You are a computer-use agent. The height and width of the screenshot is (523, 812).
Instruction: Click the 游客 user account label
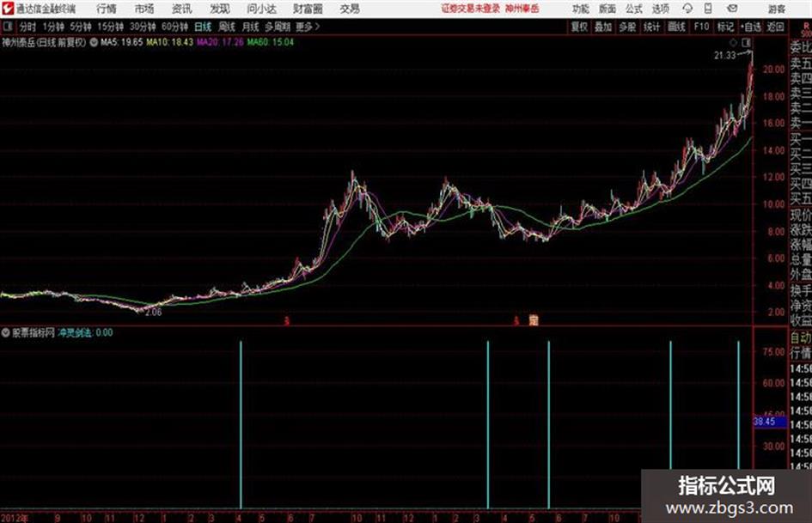[776, 9]
